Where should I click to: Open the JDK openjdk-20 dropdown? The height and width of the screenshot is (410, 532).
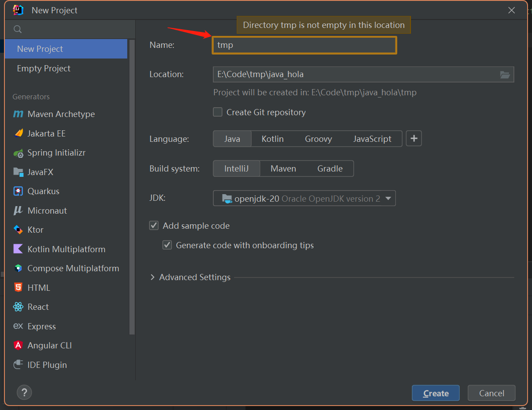[x=305, y=199]
